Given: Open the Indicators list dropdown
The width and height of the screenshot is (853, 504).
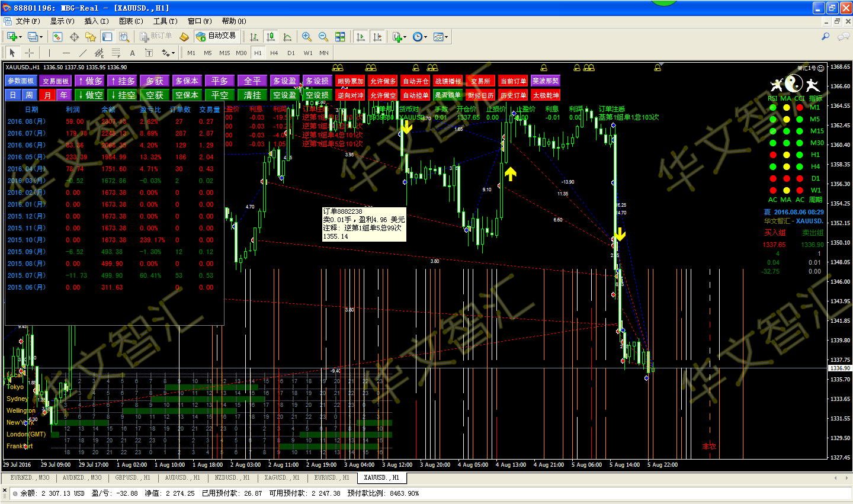Looking at the screenshot, I should [x=400, y=37].
